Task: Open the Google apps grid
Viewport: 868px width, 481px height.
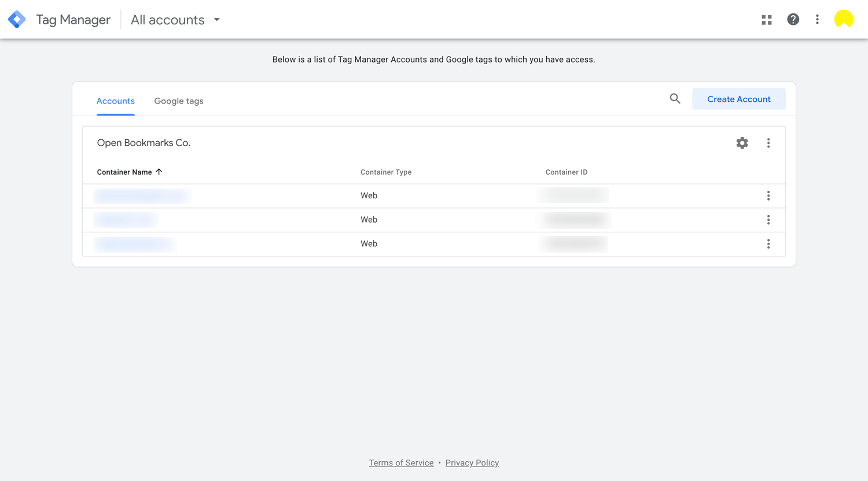Action: pyautogui.click(x=767, y=20)
